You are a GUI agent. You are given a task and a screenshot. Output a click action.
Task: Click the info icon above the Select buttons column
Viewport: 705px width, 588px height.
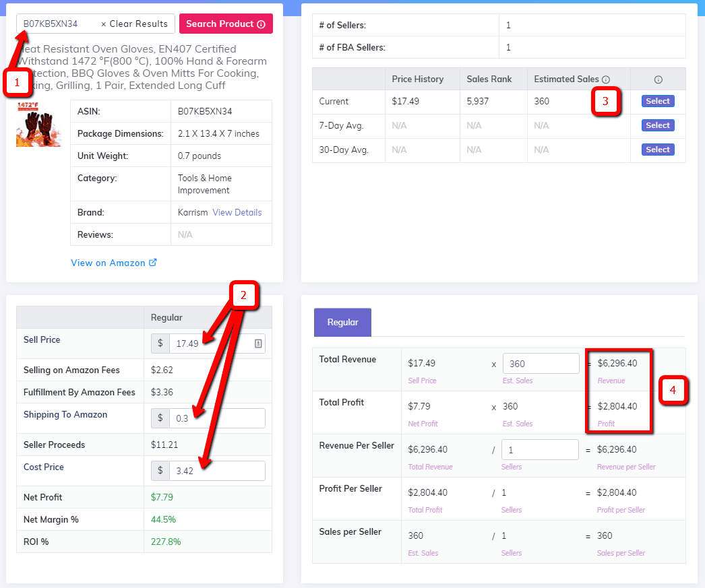click(657, 79)
